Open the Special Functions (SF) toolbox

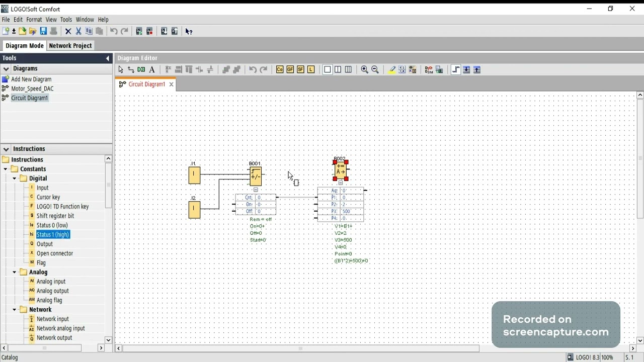pyautogui.click(x=300, y=70)
